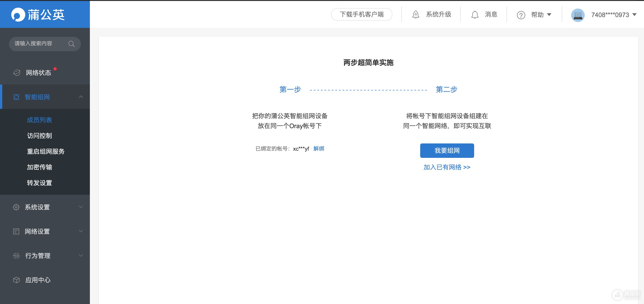The image size is (644, 304).
Task: Click the 第二步 step label
Action: (446, 89)
